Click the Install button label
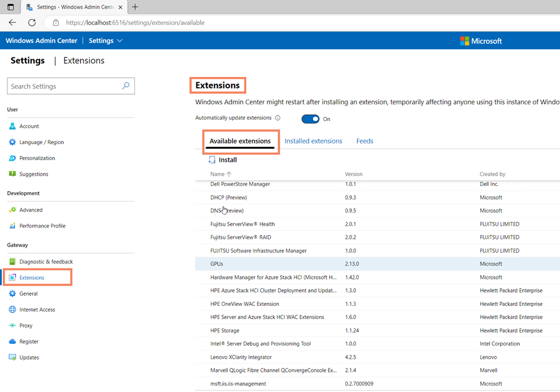This screenshot has height=392, width=560. pyautogui.click(x=227, y=160)
